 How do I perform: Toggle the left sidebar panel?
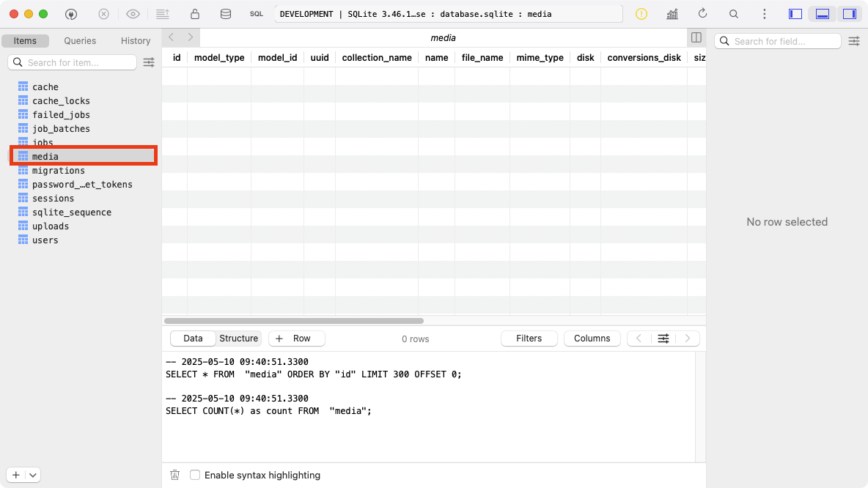pos(795,14)
